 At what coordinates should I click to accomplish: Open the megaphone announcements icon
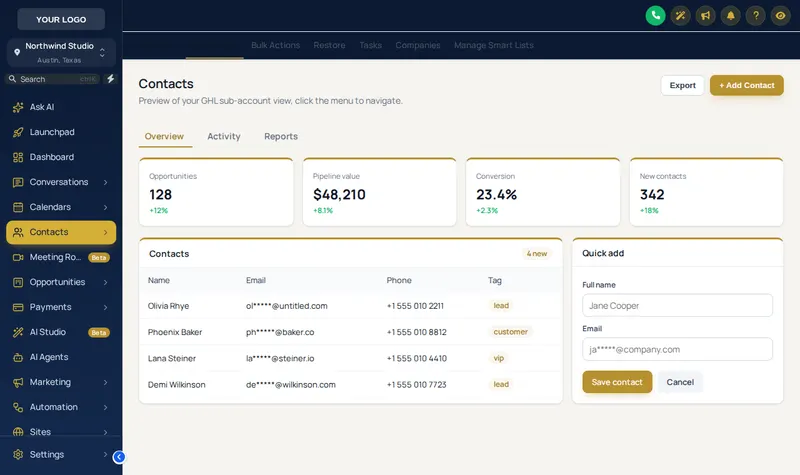pyautogui.click(x=705, y=16)
